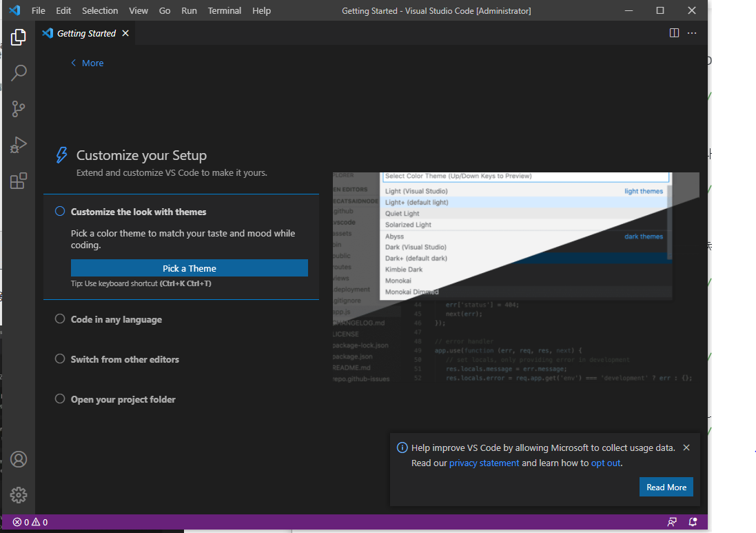This screenshot has height=533, width=756.
Task: Open the Selection menu
Action: pos(100,10)
